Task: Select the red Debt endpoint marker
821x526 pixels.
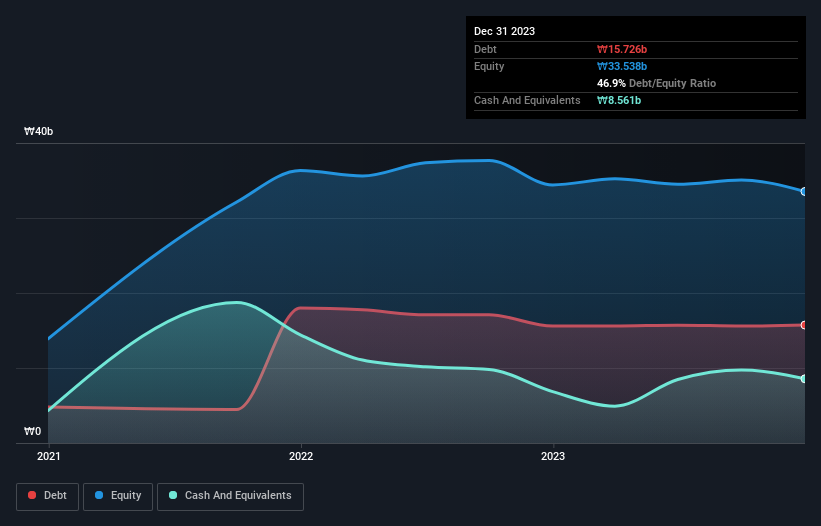Action: pyautogui.click(x=804, y=325)
